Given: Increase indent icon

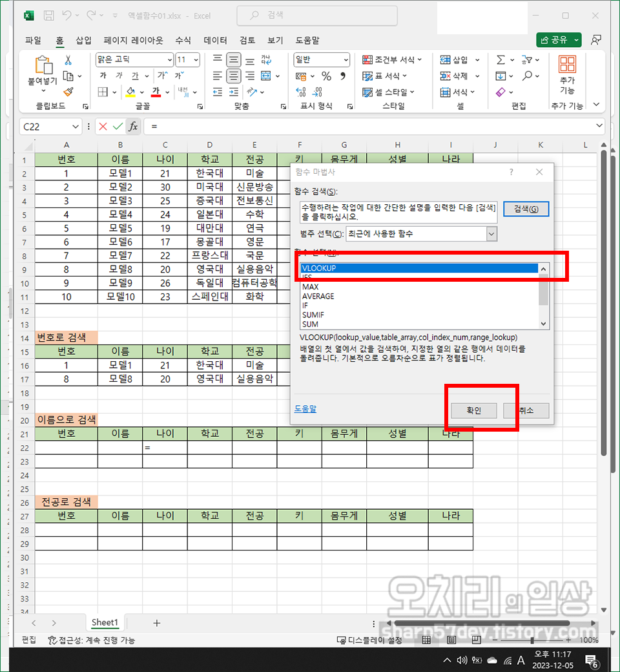Looking at the screenshot, I should coord(234,92).
